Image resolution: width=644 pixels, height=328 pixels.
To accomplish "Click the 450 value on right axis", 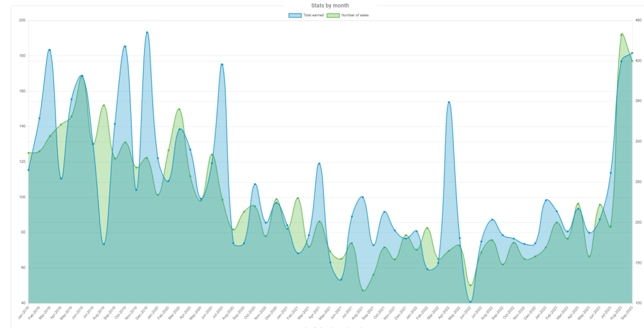I will coord(638,20).
